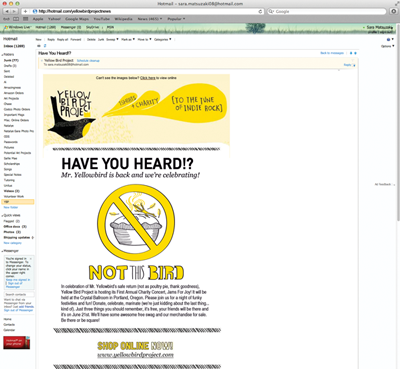Image resolution: width=400 pixels, height=369 pixels.
Task: Forward this message
Action: point(76,39)
